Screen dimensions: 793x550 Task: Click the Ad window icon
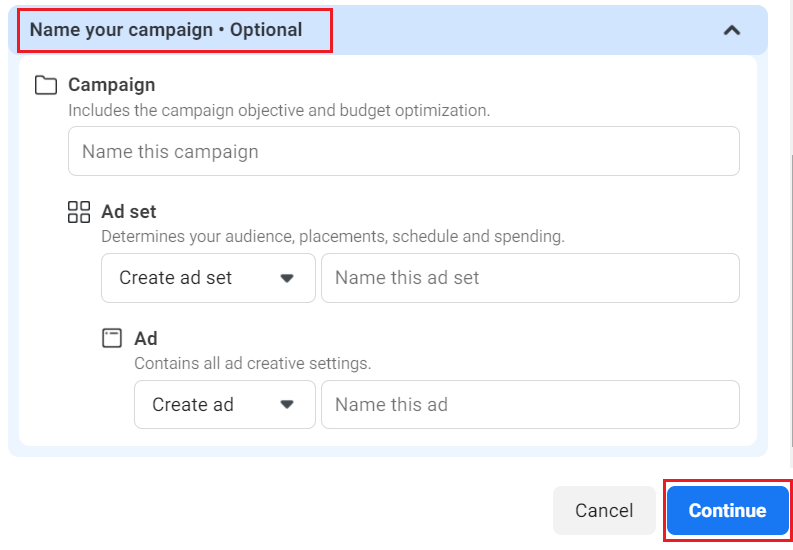coord(112,338)
